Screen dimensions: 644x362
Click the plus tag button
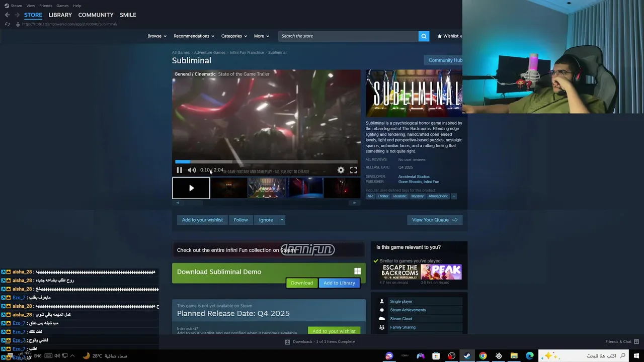(x=453, y=196)
